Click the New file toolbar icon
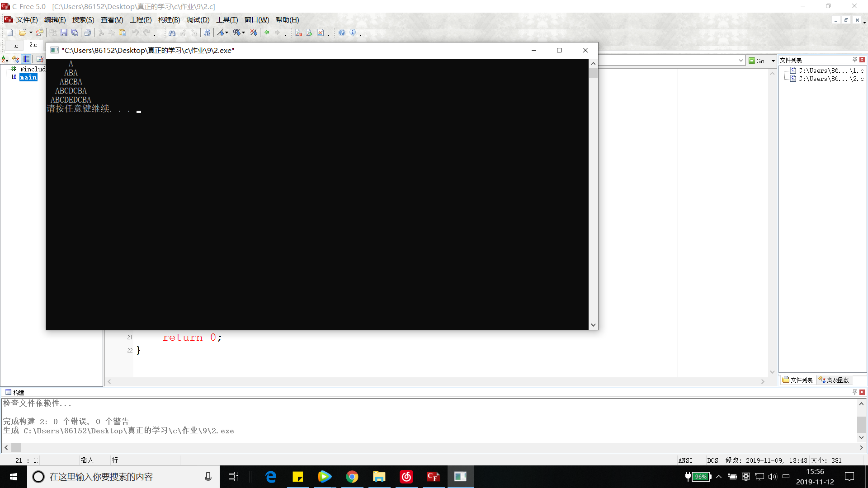 (9, 33)
